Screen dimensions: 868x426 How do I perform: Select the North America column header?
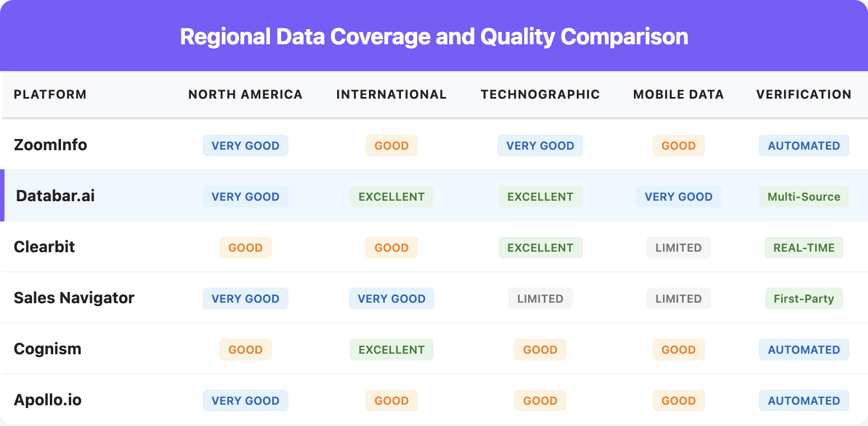click(x=245, y=94)
